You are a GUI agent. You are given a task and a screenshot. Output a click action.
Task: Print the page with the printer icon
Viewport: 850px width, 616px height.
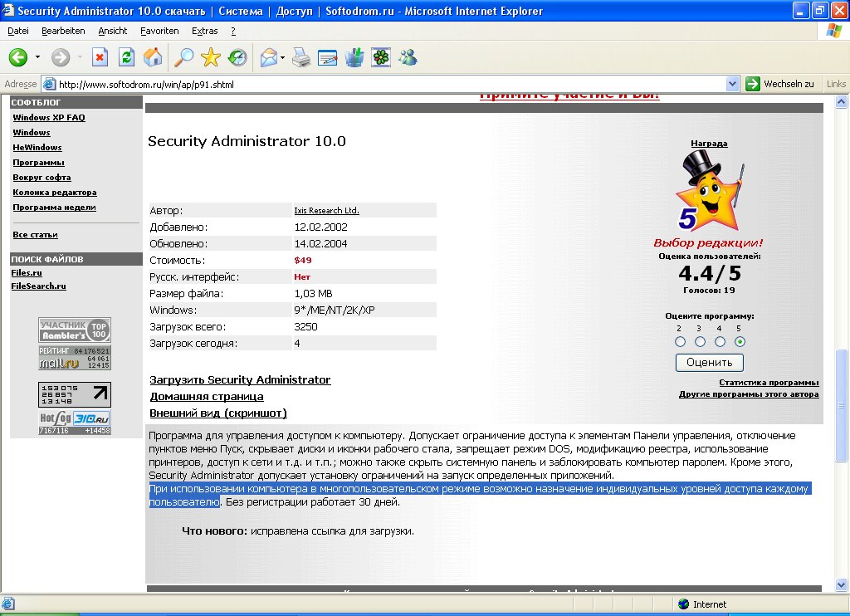300,57
